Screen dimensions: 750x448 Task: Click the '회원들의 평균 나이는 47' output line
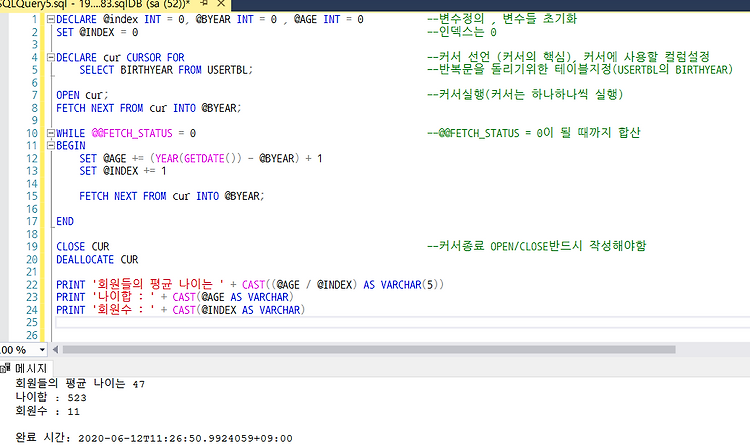point(80,383)
